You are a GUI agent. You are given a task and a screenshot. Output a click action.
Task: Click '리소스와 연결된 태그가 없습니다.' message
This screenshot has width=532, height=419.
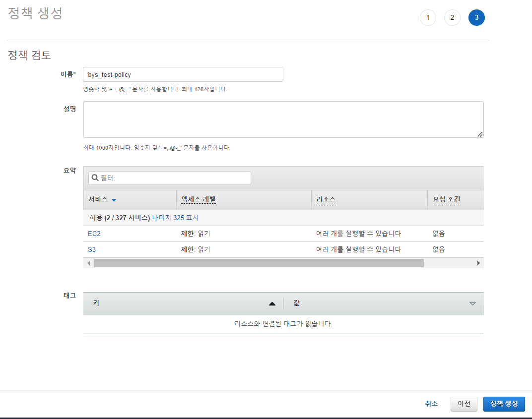(283, 324)
